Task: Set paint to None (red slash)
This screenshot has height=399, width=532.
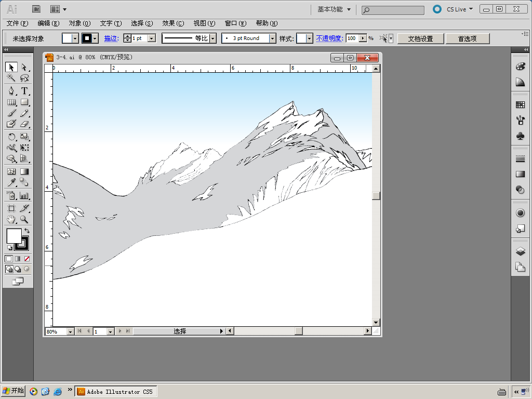Action: click(x=27, y=259)
